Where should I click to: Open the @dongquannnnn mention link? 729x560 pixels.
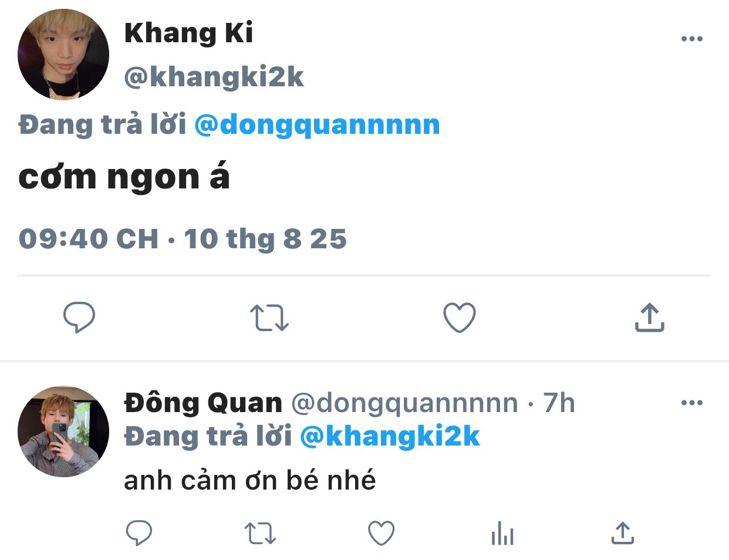(317, 125)
